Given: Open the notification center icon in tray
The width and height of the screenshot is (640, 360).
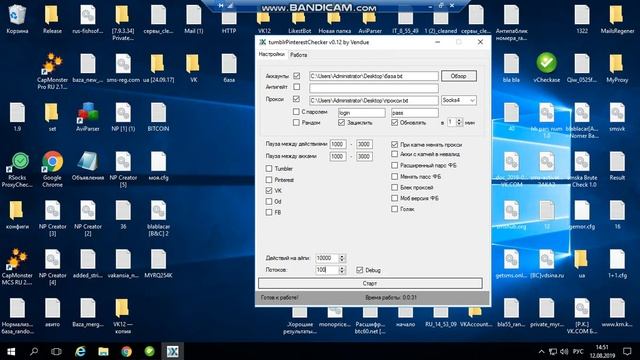Looking at the screenshot, I should click(627, 351).
